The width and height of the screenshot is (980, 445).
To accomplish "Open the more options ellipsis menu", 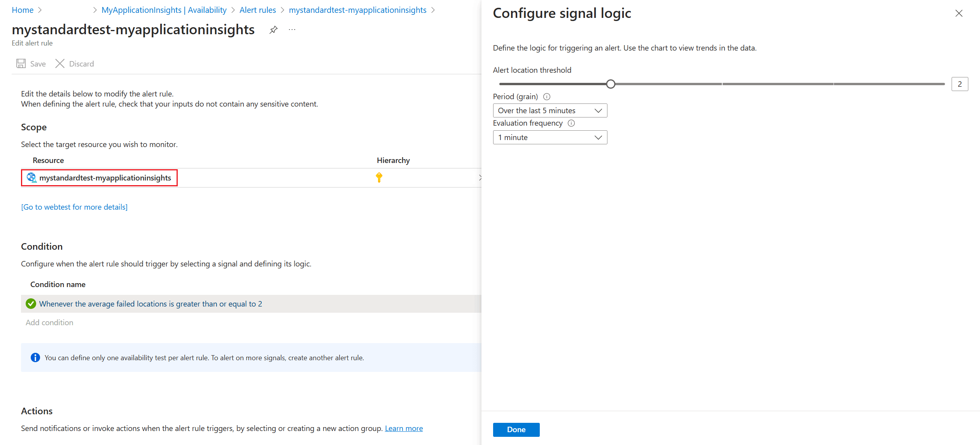I will tap(292, 30).
